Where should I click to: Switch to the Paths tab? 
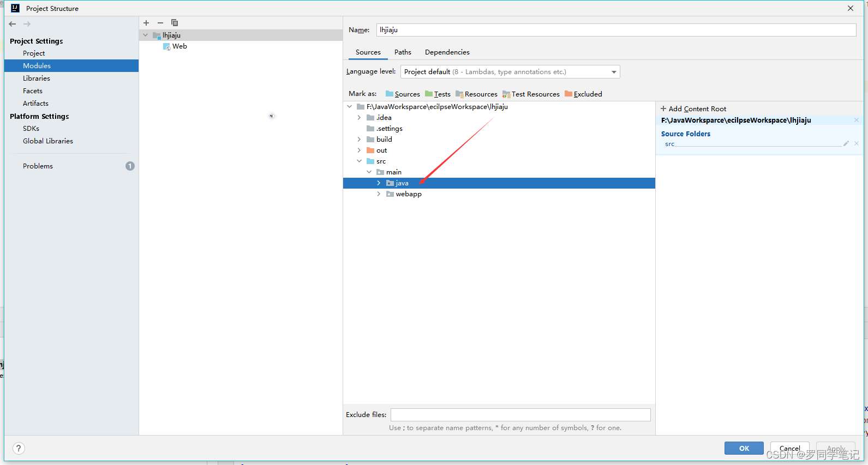coord(403,52)
